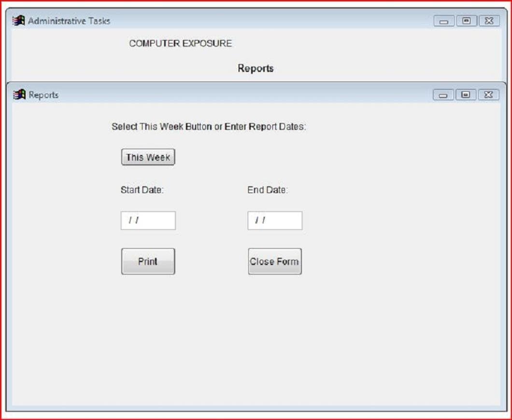Click inside the Start Date input field
The width and height of the screenshot is (512, 420).
click(x=148, y=221)
